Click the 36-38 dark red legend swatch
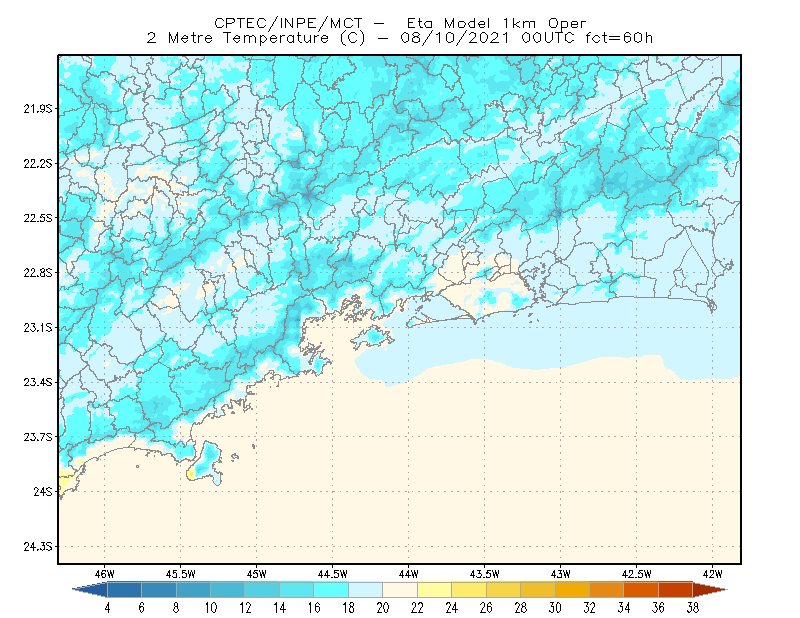 676,589
